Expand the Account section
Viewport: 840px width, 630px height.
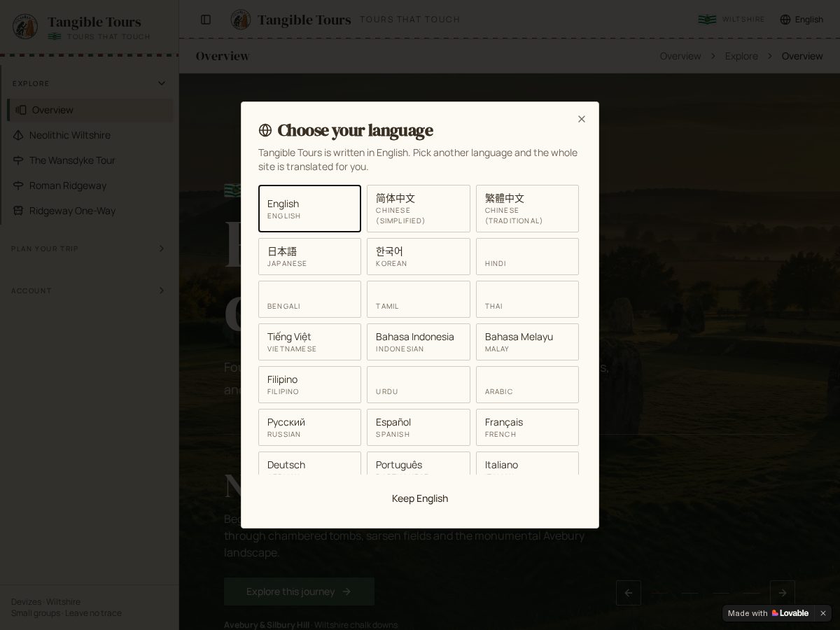click(x=89, y=290)
